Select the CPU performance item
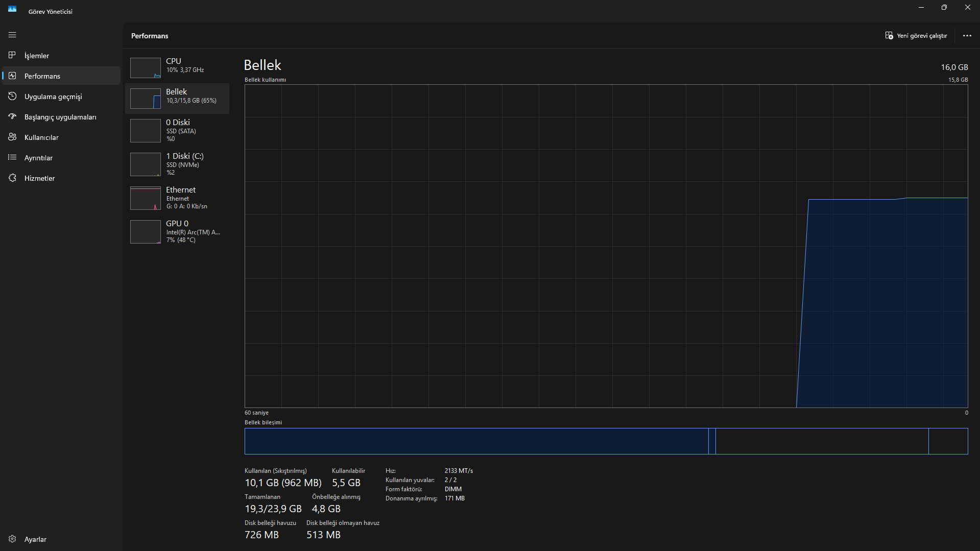The image size is (980, 551). pyautogui.click(x=177, y=67)
